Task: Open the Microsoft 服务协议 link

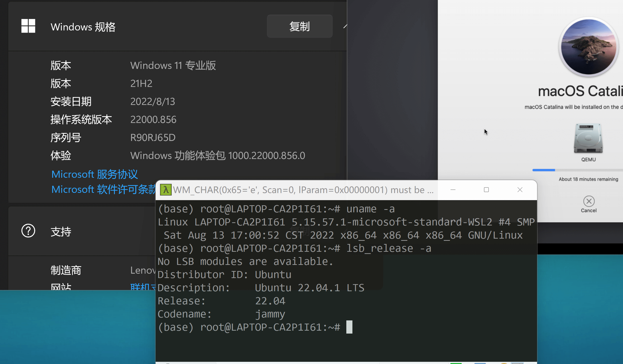Action: [95, 174]
